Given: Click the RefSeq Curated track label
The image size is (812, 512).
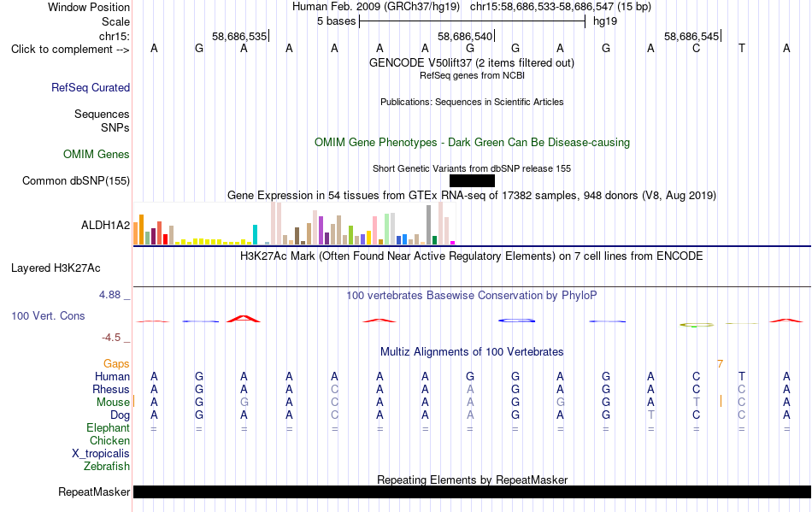Looking at the screenshot, I should click(x=91, y=87).
